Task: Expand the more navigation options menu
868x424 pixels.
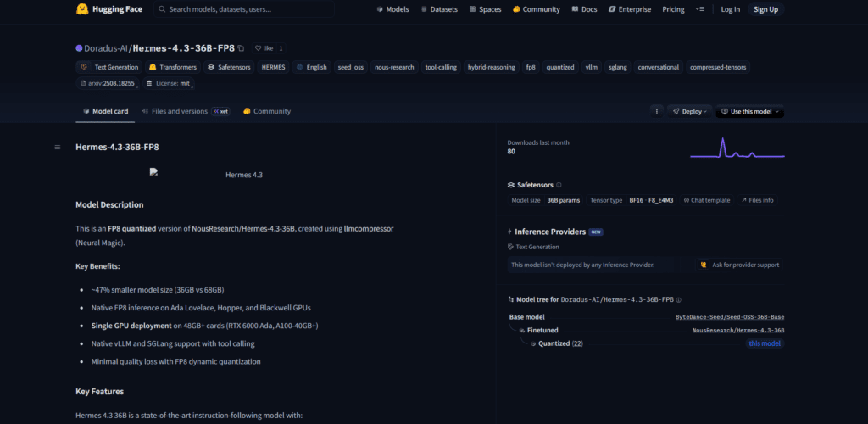Action: point(699,9)
